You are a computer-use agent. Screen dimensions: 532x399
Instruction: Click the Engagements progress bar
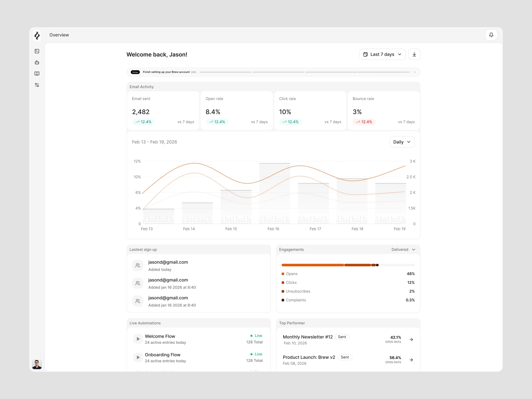[348, 265]
